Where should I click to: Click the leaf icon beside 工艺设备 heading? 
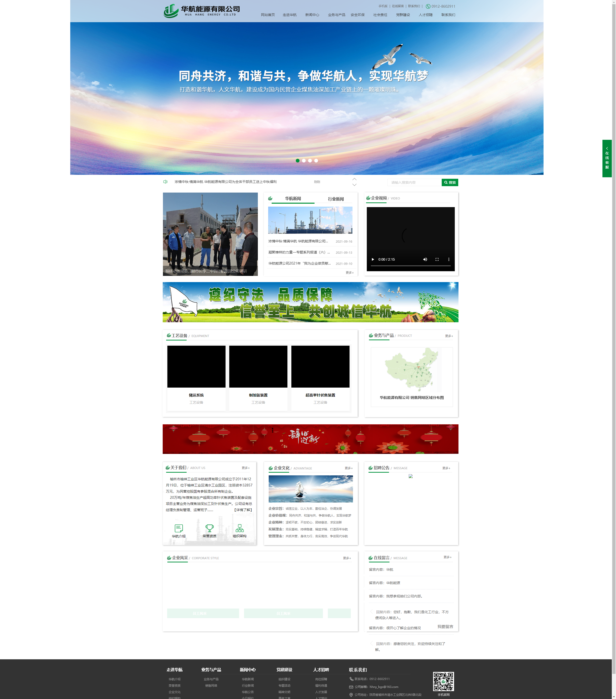[169, 335]
